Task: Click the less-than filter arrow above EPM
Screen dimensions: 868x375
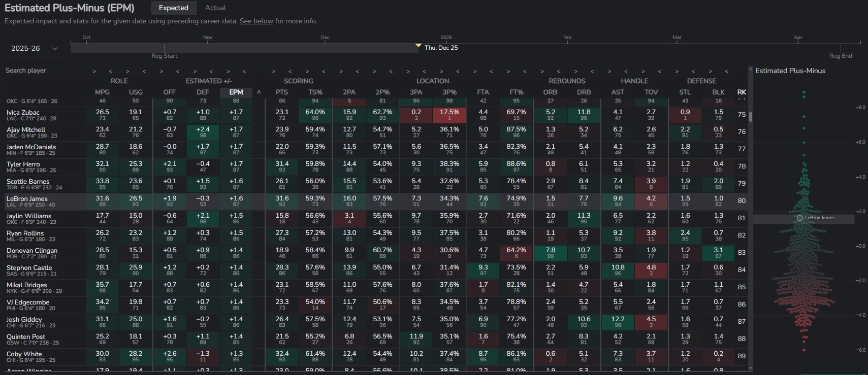Action: [244, 72]
